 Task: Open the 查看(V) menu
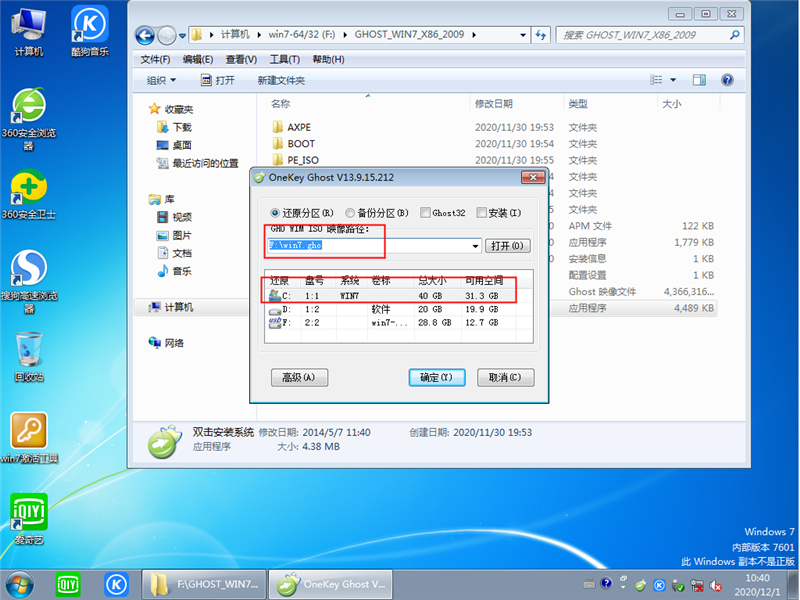(240, 59)
